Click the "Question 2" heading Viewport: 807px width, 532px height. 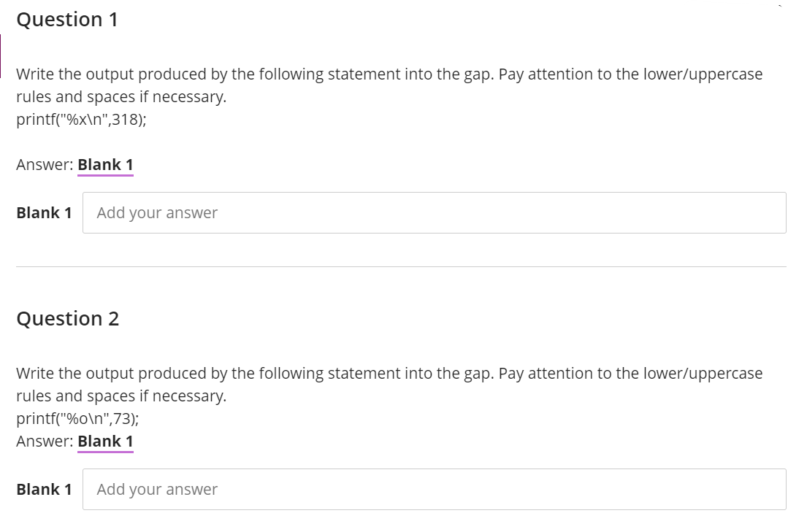point(67,318)
